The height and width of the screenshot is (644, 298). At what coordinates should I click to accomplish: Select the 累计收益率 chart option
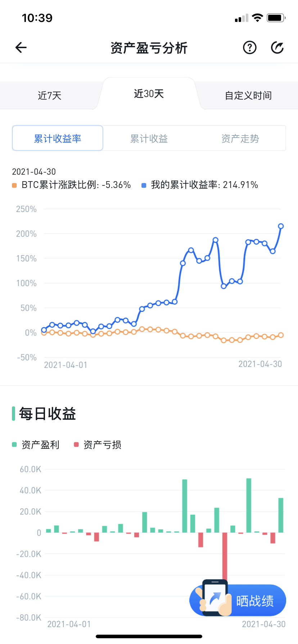tap(58, 138)
